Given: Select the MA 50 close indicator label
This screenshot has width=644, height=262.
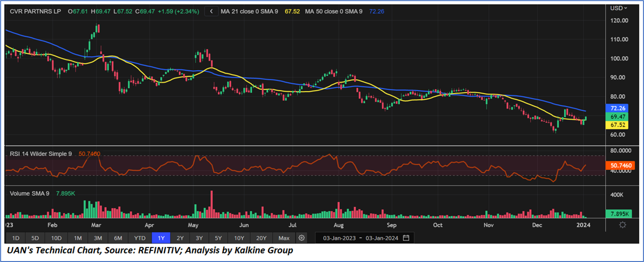Looking at the screenshot, I should pos(333,11).
